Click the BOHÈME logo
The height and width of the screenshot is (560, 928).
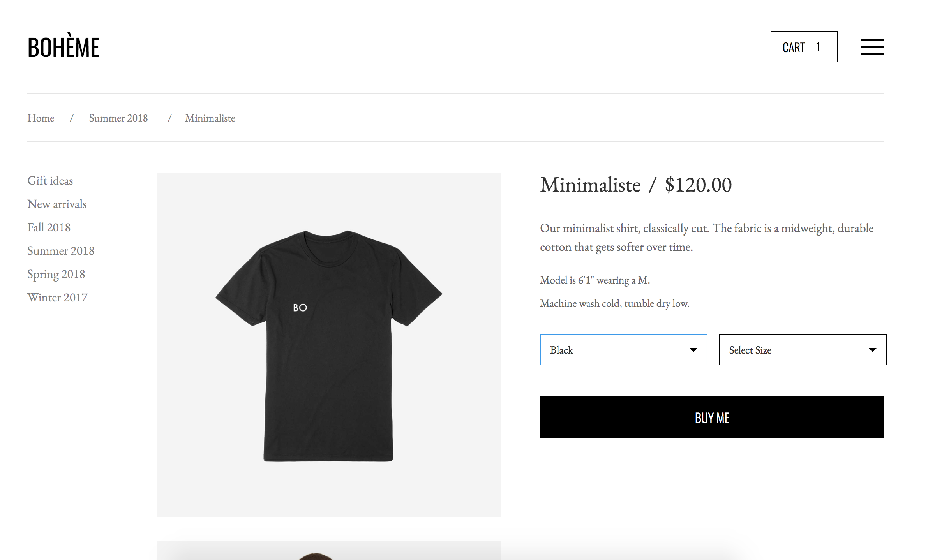click(63, 47)
